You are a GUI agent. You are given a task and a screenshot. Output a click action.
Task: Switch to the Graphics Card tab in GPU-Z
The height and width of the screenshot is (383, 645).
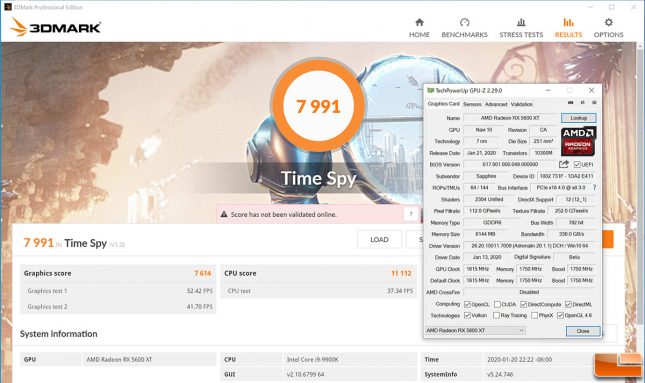(443, 104)
